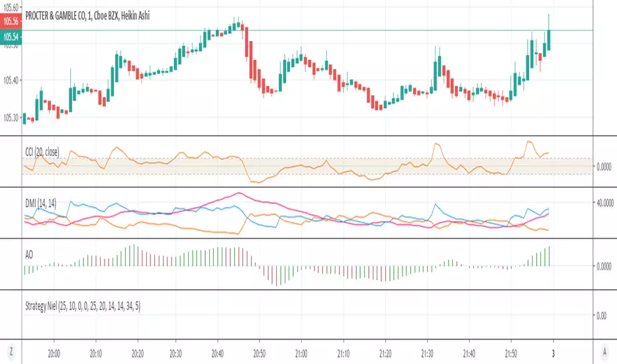Click the red 105.56 price label

tap(11, 21)
